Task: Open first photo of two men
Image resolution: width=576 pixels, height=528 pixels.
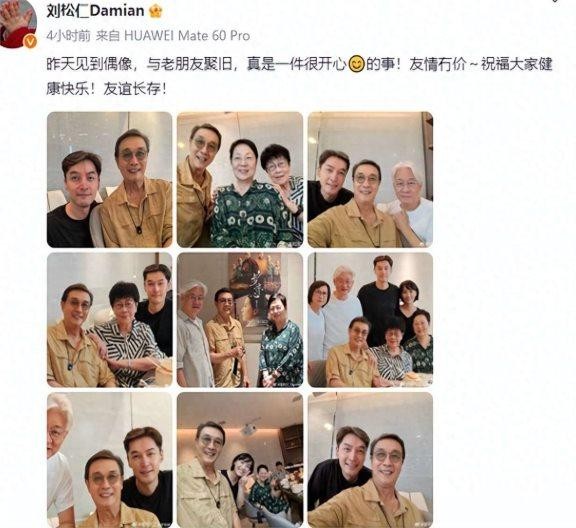Action: 109,180
